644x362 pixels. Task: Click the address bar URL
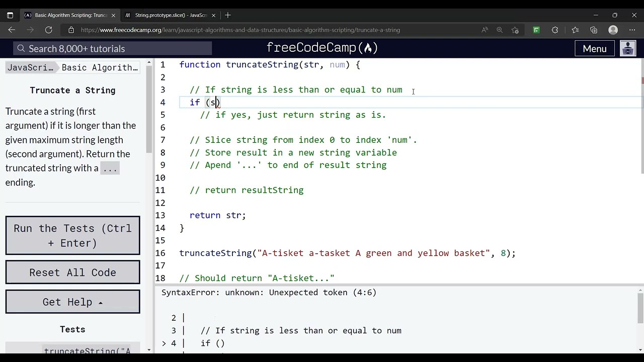click(240, 30)
